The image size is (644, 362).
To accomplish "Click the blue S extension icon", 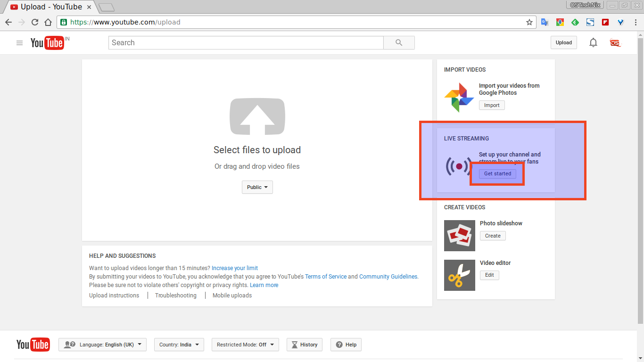I will coord(590,22).
